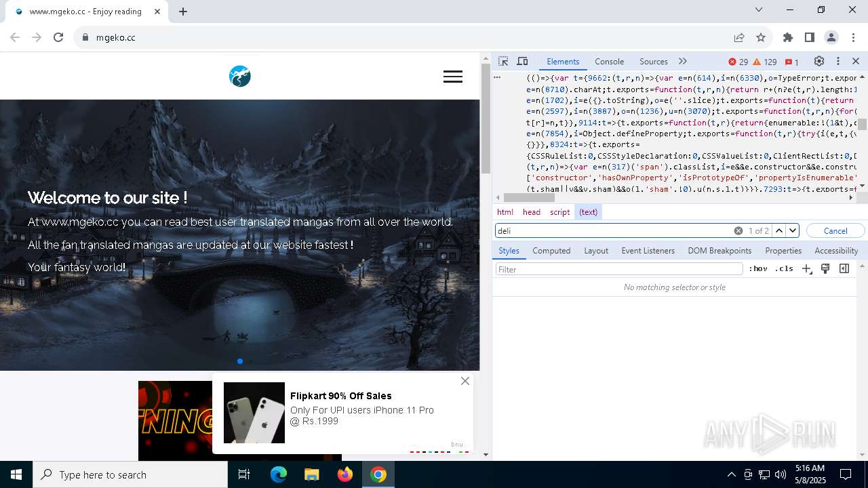
Task: Select the script breadcrumb
Action: tap(559, 212)
